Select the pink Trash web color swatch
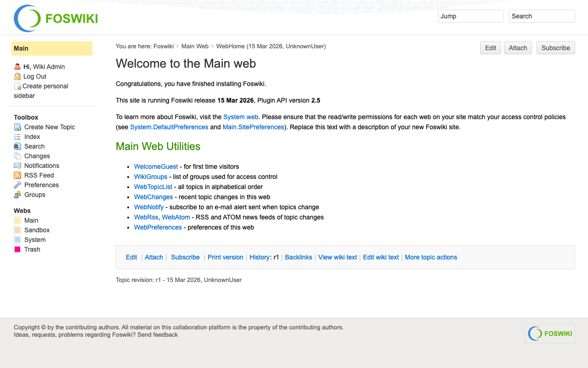Viewport: 588px width, 368px height. point(17,249)
